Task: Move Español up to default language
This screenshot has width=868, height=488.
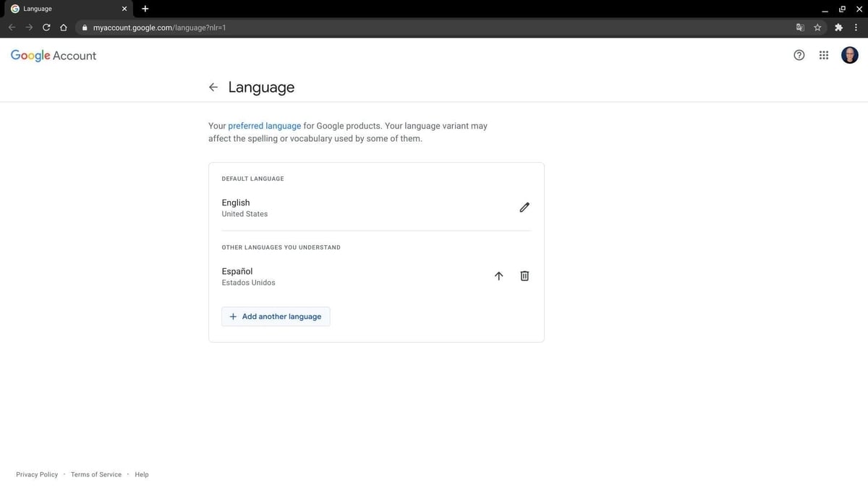Action: click(x=498, y=275)
